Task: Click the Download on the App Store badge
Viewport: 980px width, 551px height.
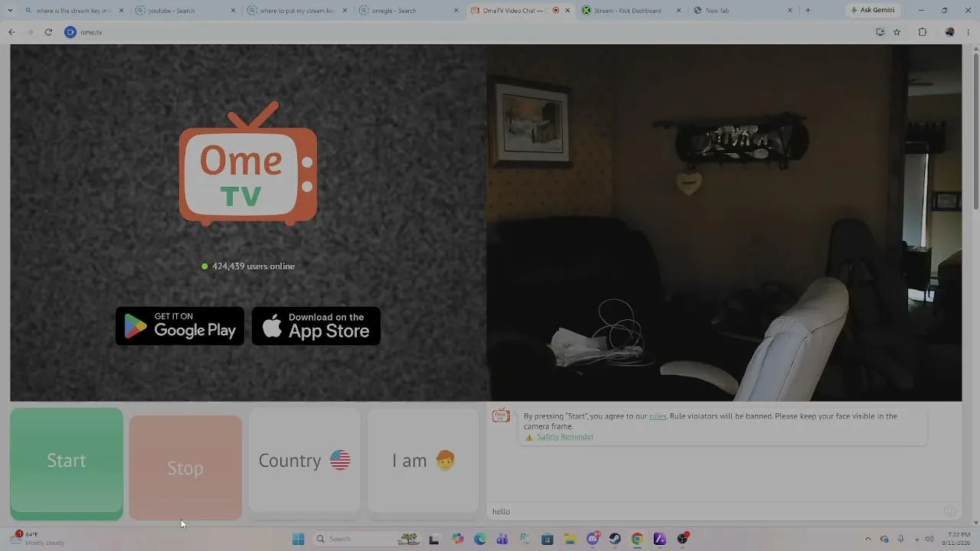Action: click(316, 326)
